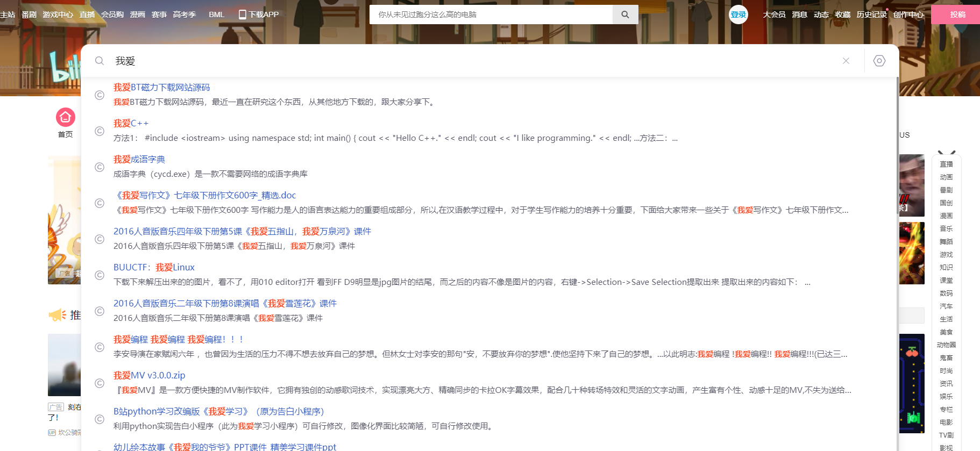Viewport: 980px width, 451px height.
Task: Open 2016人音版音乐四年级下册第5课 课件 link
Action: point(242,232)
